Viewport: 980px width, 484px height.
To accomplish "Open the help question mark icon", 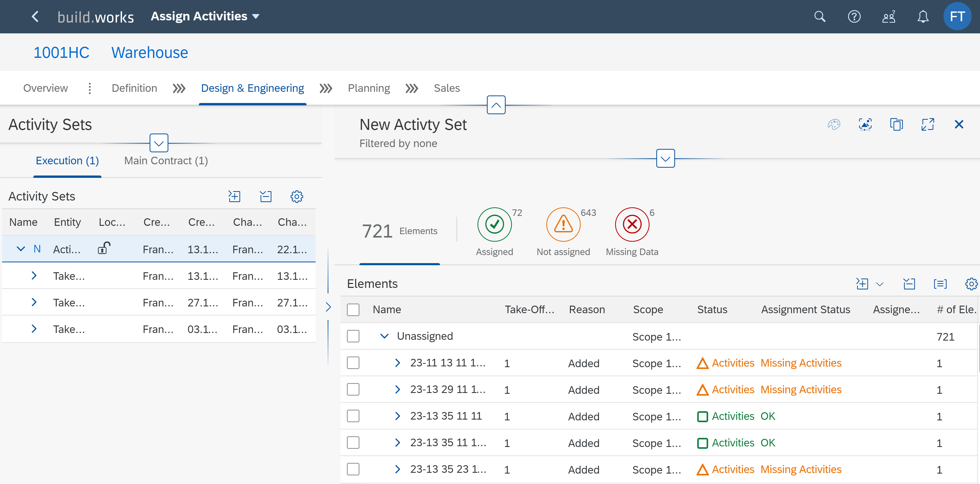I will pyautogui.click(x=854, y=17).
